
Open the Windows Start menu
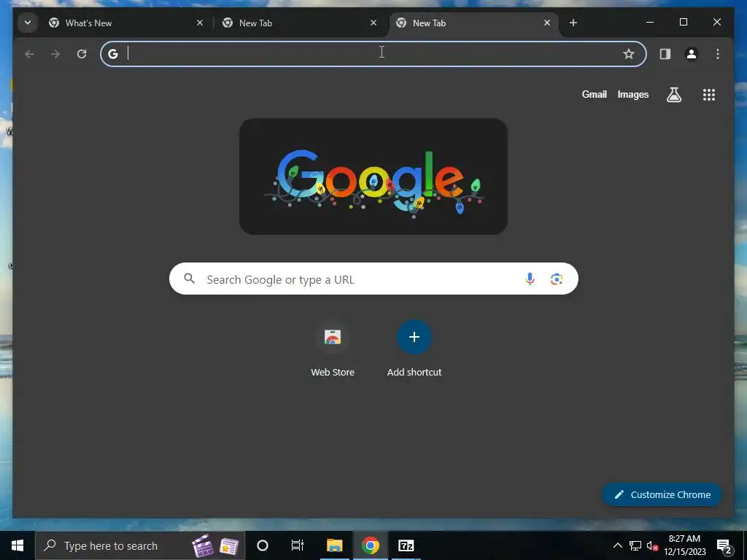(x=18, y=545)
